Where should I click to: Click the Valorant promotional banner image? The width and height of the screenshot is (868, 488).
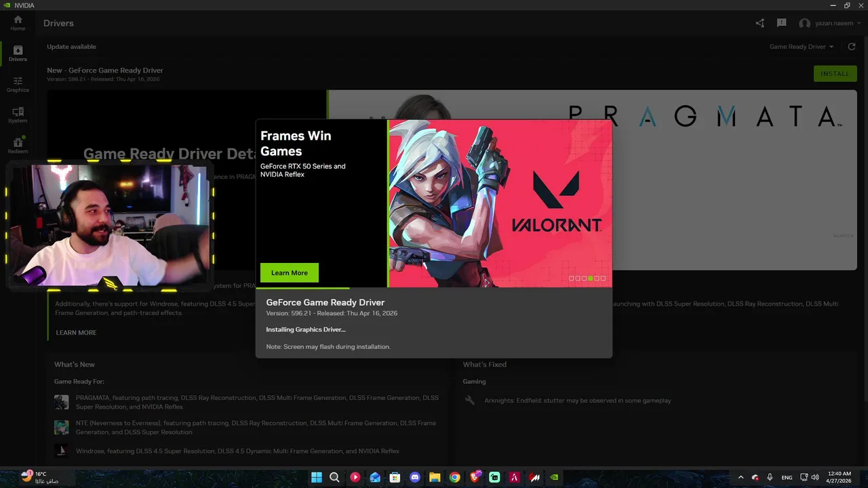point(500,203)
